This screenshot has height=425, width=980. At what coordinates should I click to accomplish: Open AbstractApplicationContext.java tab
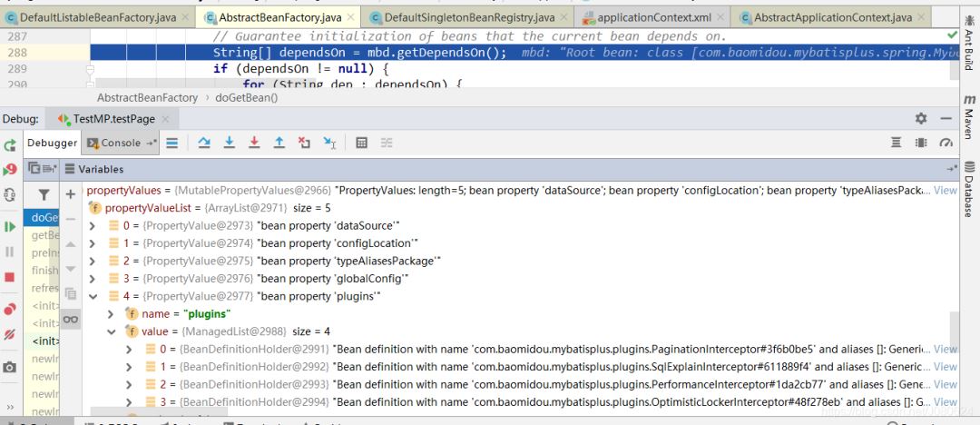[x=832, y=17]
